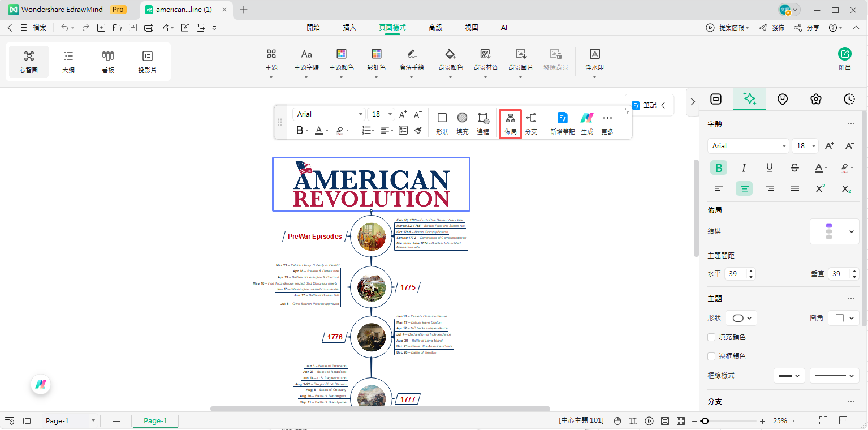868x430 pixels.
Task: Click the 分享 share button
Action: (x=806, y=28)
